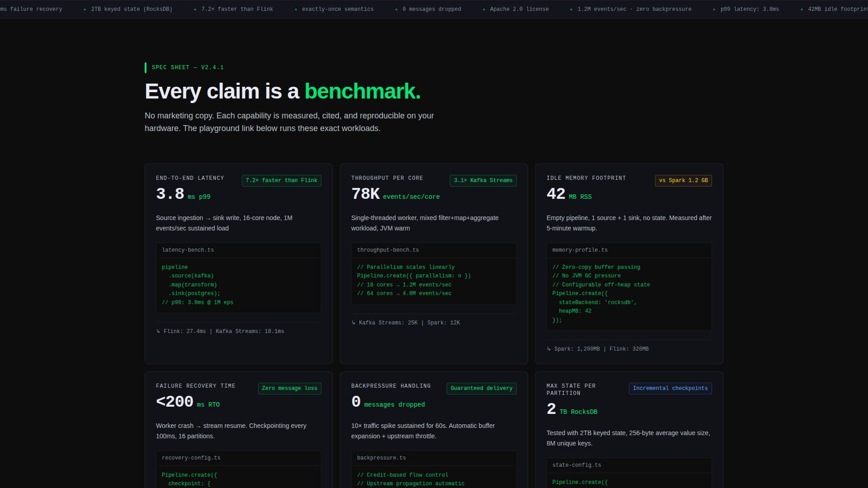The width and height of the screenshot is (868, 488).
Task: Click 'IDLE MEMORY FOOTPRINT' card title
Action: (586, 178)
